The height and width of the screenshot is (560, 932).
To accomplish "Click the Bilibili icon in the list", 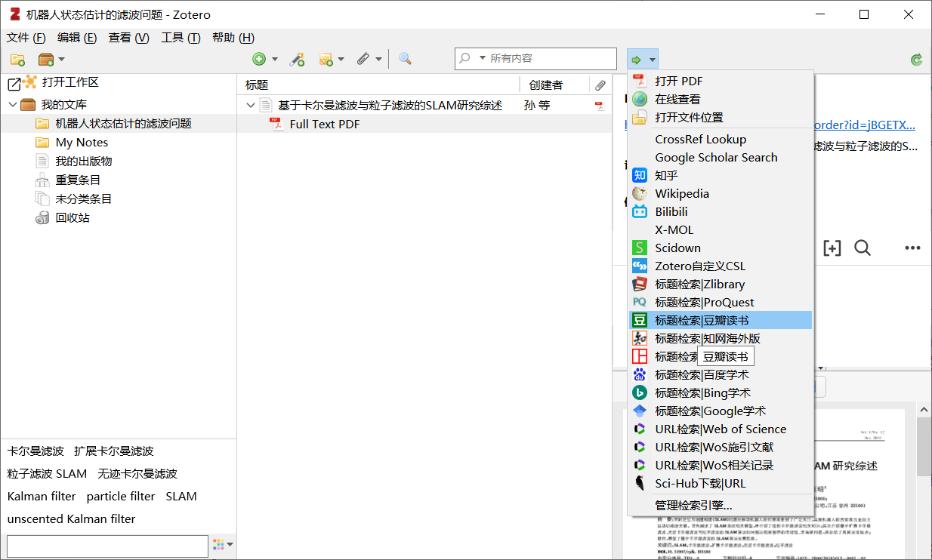I will pyautogui.click(x=640, y=211).
